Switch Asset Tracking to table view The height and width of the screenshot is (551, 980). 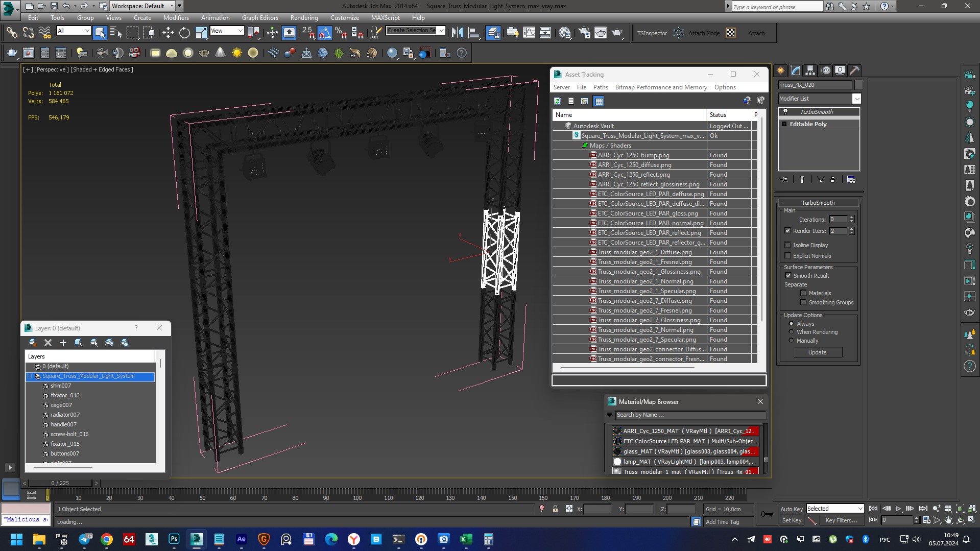(599, 101)
